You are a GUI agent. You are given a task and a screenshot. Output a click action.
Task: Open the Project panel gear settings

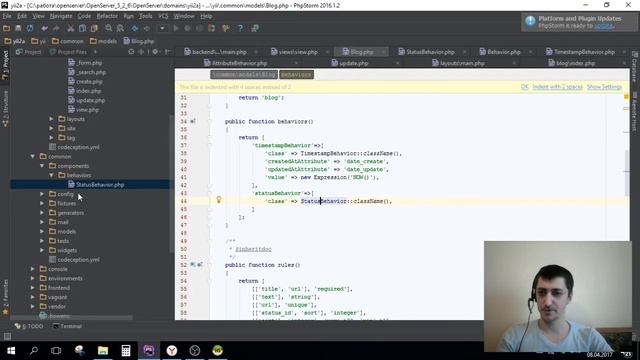156,52
